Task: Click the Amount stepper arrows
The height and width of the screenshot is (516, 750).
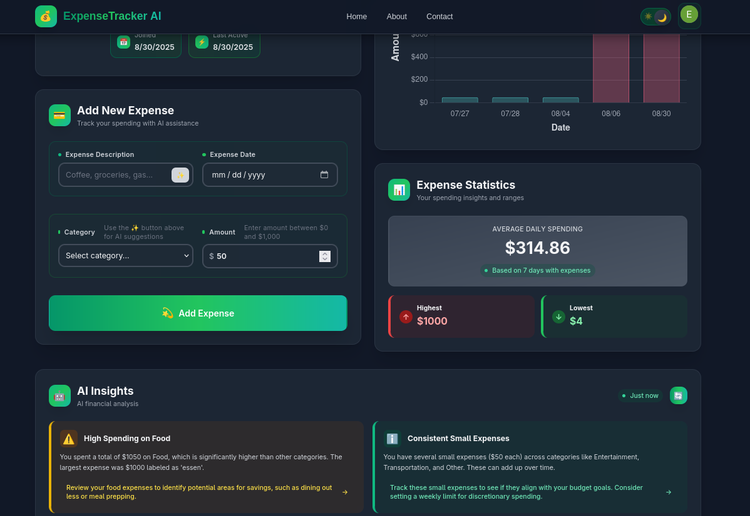Action: pos(324,256)
